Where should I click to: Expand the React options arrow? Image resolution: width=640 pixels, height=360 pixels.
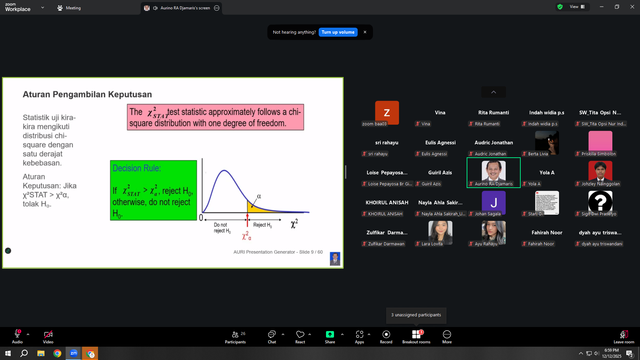(x=309, y=334)
